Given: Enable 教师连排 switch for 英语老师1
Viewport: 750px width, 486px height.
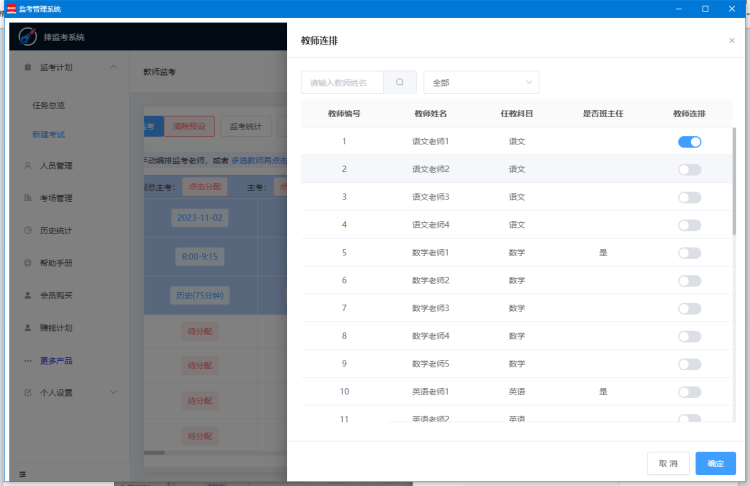Looking at the screenshot, I should click(689, 392).
